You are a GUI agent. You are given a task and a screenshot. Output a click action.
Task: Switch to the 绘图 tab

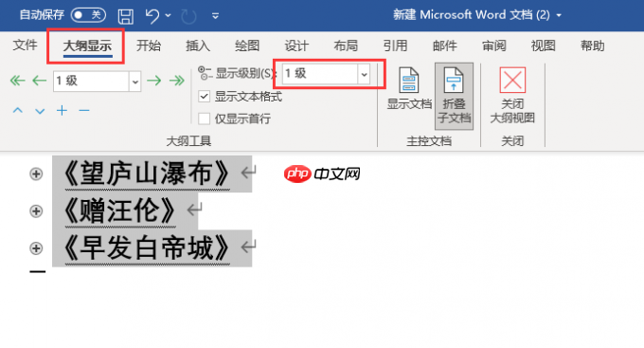247,46
